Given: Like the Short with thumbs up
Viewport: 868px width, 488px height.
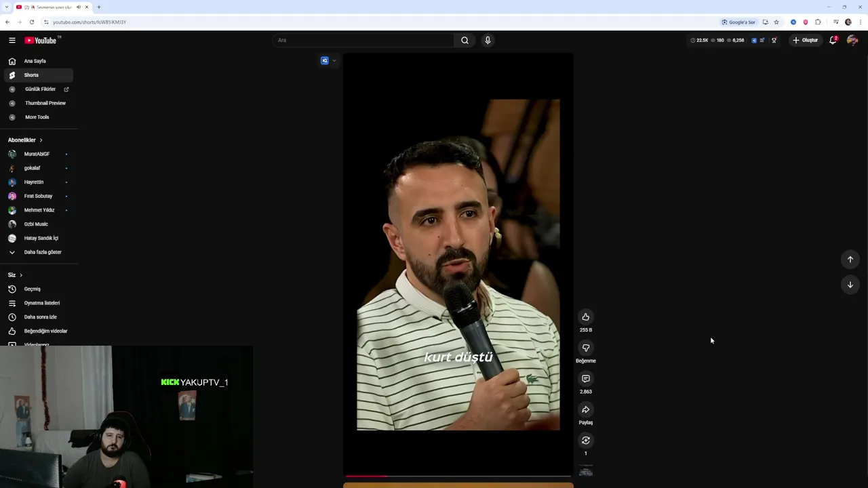Looking at the screenshot, I should tap(586, 317).
